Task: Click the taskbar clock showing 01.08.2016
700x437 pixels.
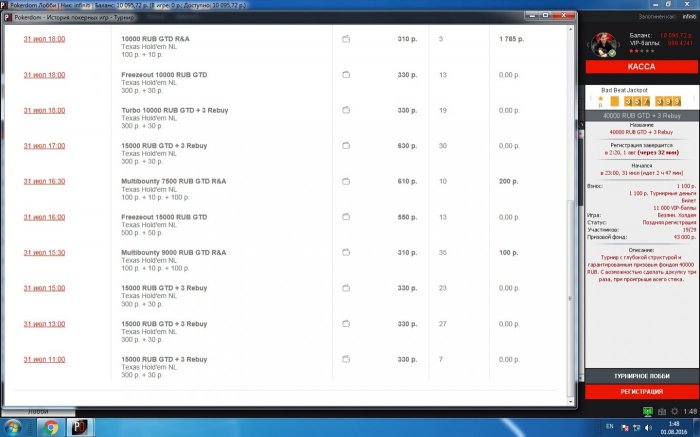Action: [674, 428]
